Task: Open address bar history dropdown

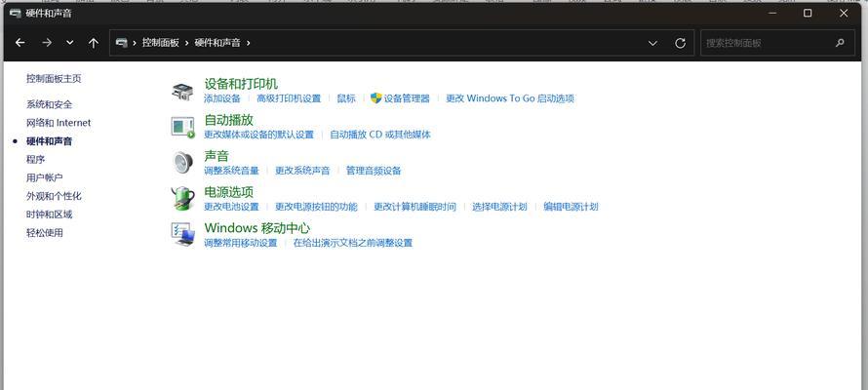Action: click(652, 43)
